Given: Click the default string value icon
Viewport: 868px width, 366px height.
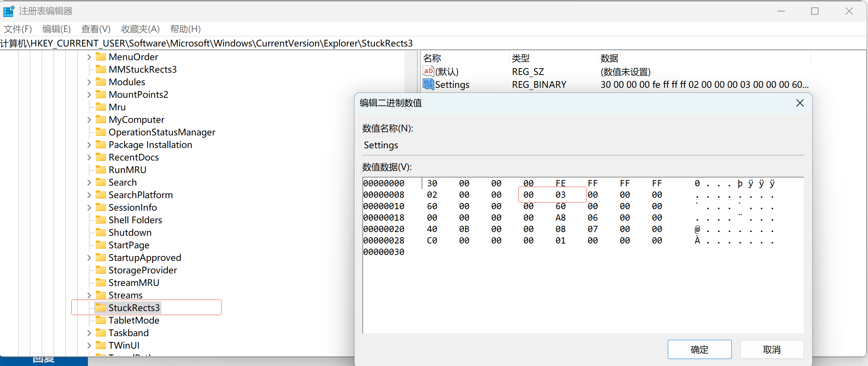Looking at the screenshot, I should click(x=428, y=71).
